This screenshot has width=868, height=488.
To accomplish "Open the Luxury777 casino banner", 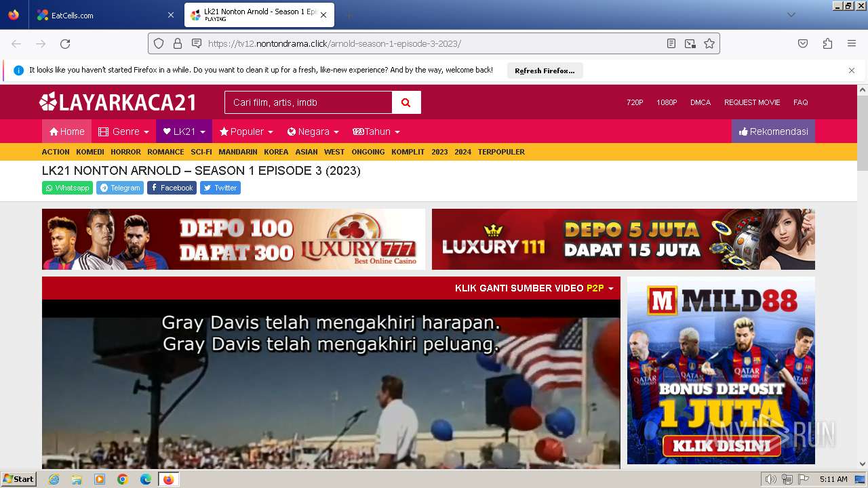I will [x=233, y=239].
